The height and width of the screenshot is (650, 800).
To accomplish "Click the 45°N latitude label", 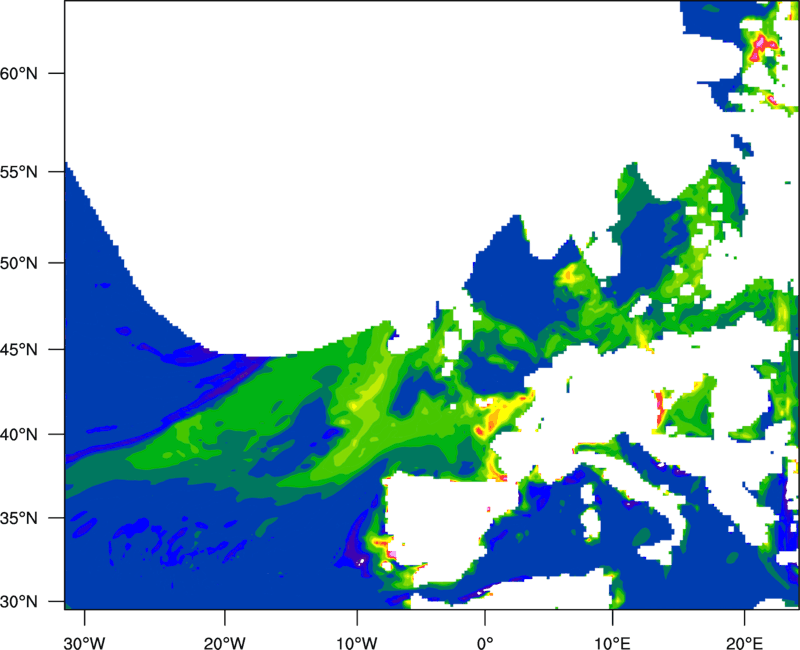I will click(x=19, y=350).
